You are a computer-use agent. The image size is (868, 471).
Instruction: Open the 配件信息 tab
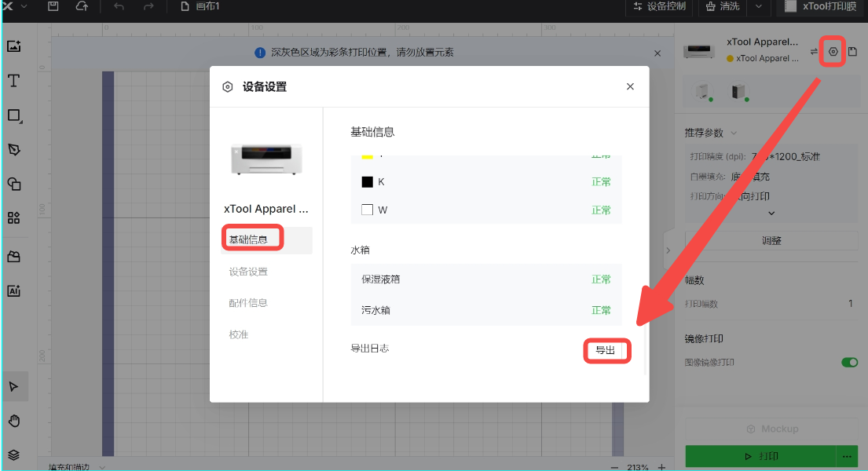click(x=248, y=303)
